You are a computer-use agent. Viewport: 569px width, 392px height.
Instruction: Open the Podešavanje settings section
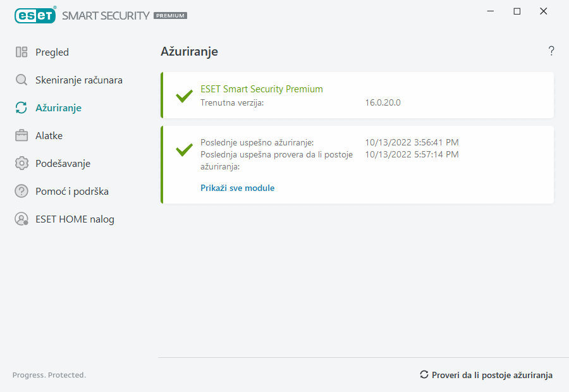(63, 164)
